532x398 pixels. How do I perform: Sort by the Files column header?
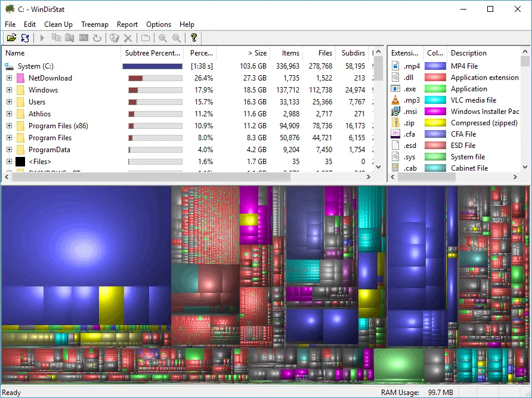click(319, 53)
